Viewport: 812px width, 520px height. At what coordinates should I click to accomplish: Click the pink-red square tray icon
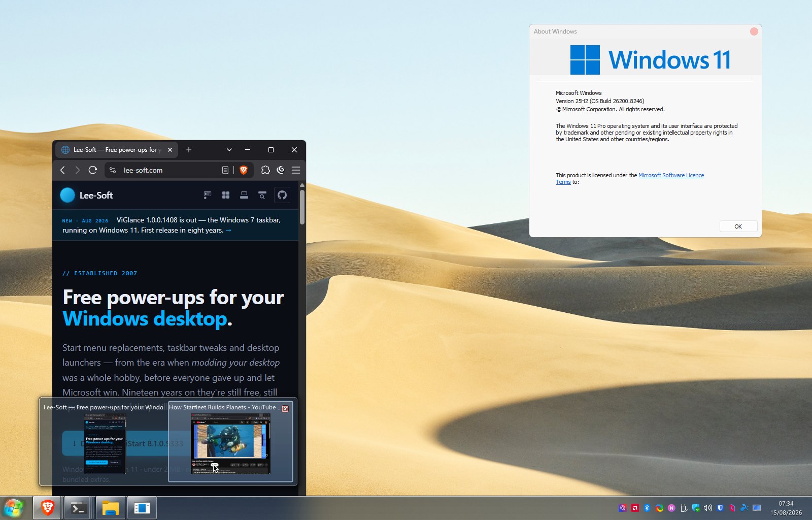pyautogui.click(x=732, y=508)
